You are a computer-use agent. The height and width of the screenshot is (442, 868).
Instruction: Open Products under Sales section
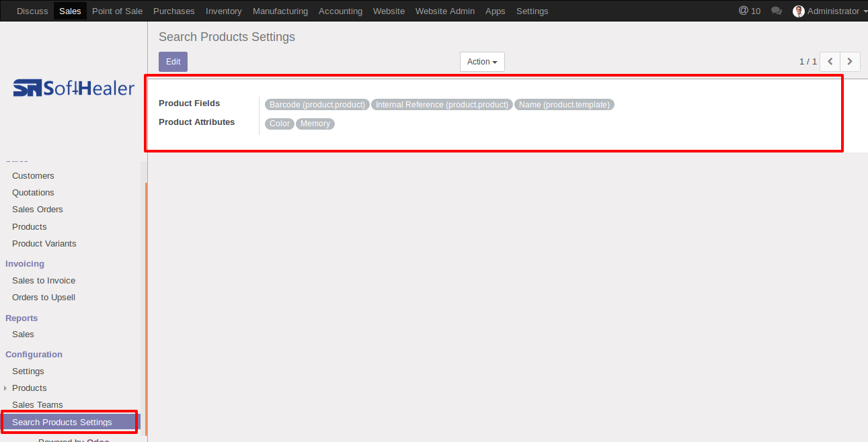pos(30,227)
